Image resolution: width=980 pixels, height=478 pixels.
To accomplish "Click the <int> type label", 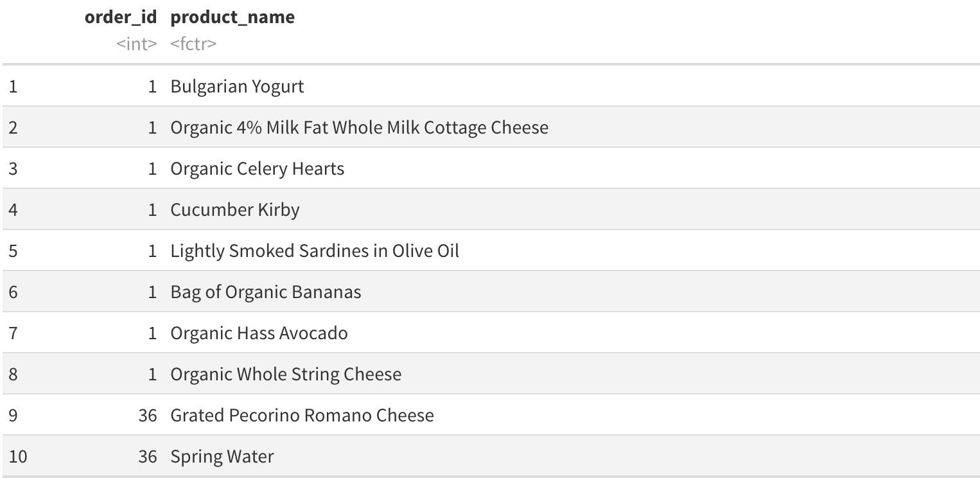I will (x=137, y=44).
